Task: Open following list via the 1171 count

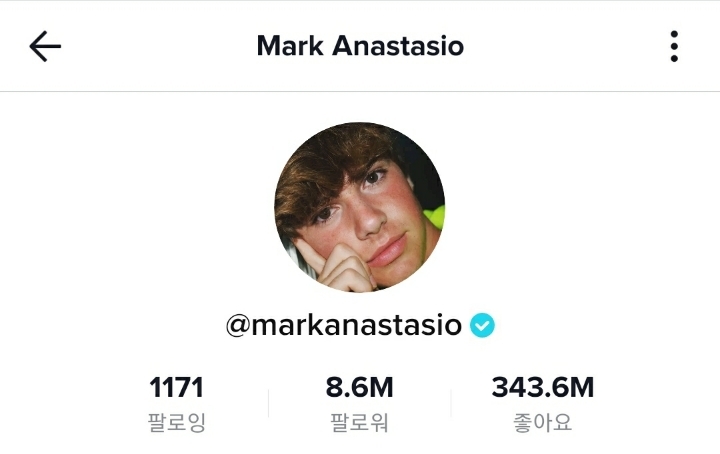Action: (x=176, y=387)
